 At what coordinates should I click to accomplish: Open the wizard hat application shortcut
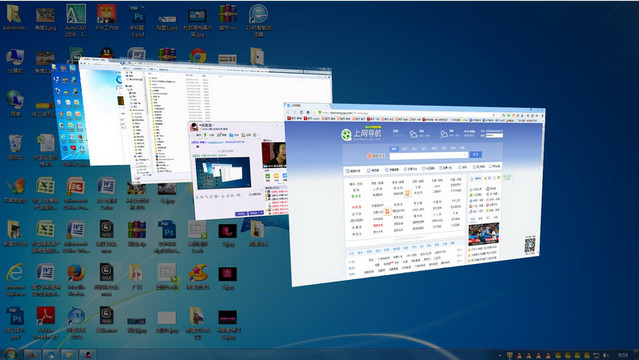[x=198, y=277]
